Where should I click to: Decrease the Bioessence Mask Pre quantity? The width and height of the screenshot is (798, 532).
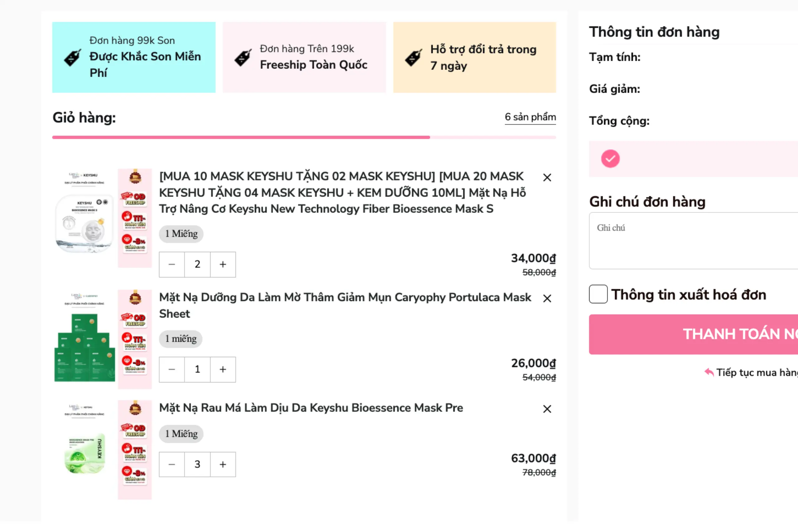[172, 464]
